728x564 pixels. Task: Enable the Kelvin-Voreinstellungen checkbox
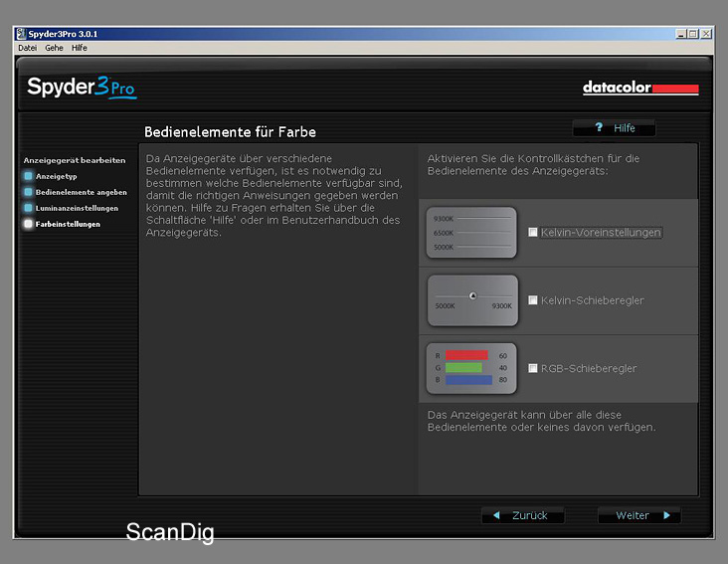point(533,232)
